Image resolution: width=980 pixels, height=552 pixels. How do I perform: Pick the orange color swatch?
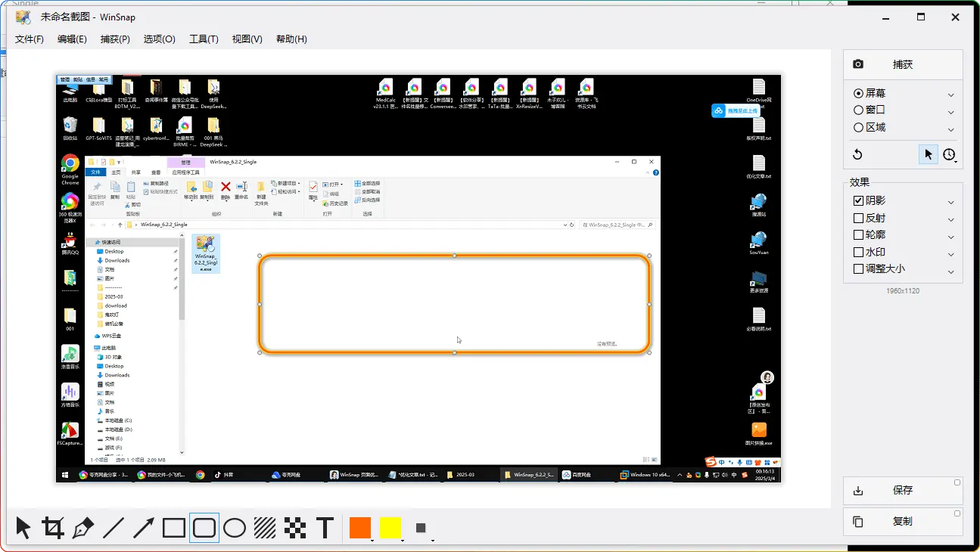[360, 528]
